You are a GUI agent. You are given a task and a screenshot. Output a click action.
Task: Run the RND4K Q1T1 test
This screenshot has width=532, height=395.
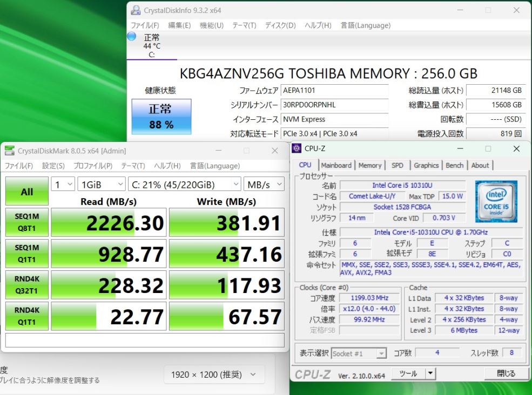[x=26, y=316]
